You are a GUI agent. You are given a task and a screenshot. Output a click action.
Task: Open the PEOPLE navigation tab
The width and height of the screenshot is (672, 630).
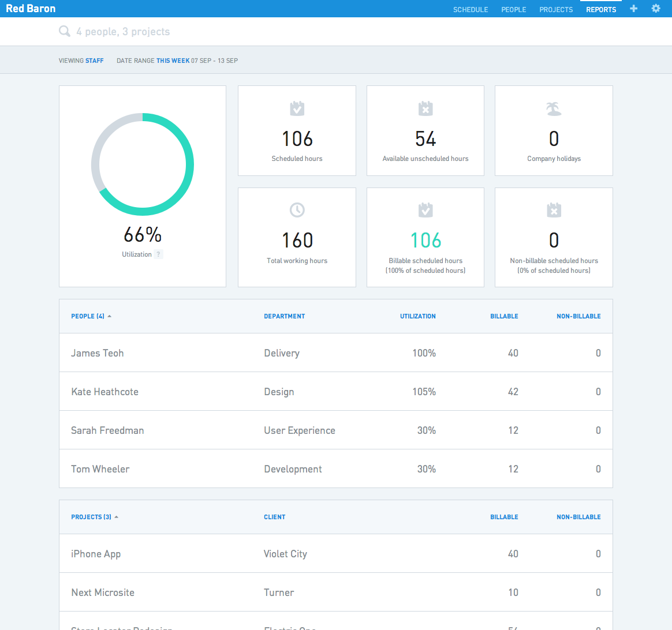(x=513, y=9)
